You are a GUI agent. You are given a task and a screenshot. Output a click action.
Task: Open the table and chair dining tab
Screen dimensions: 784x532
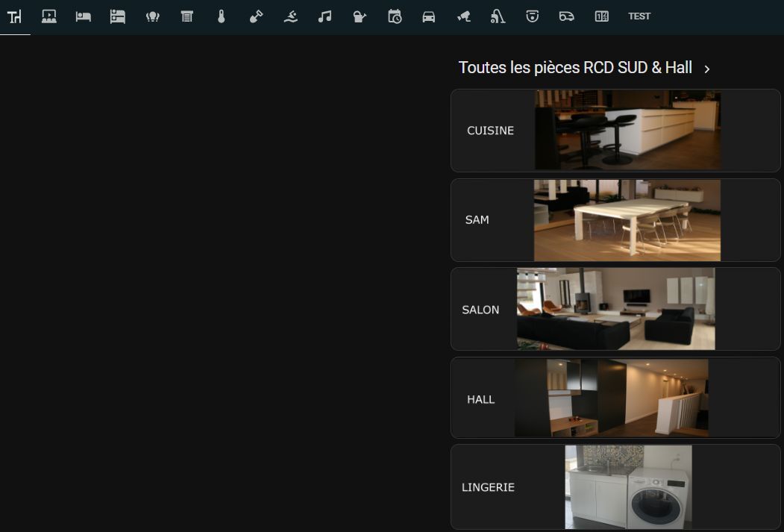click(x=14, y=16)
